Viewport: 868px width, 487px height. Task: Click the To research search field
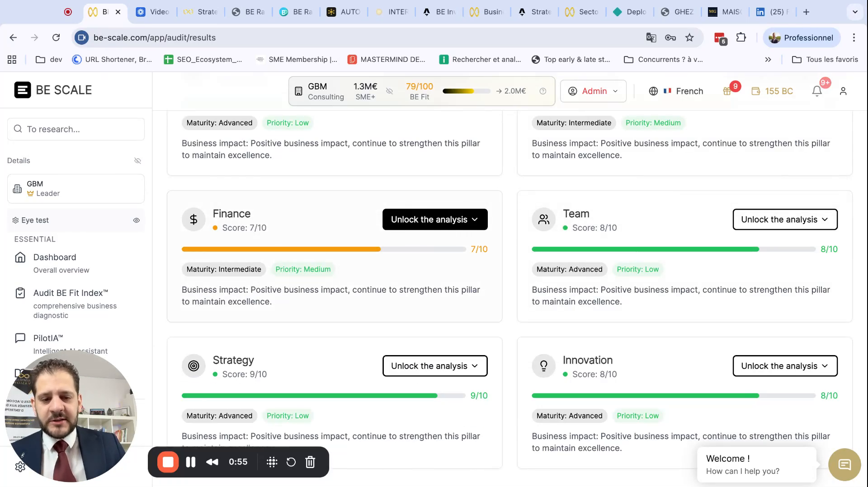[x=75, y=129]
